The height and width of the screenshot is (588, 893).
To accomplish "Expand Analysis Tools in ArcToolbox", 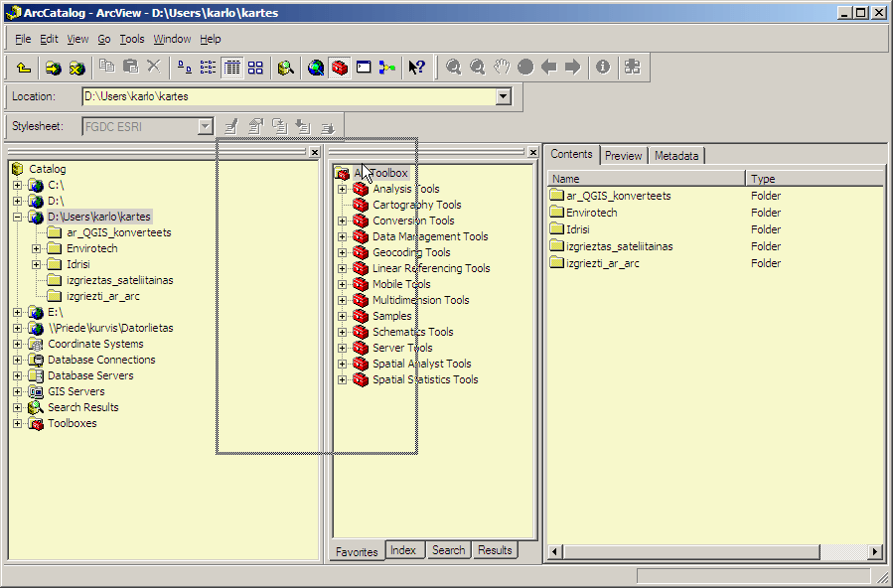I will [x=342, y=189].
